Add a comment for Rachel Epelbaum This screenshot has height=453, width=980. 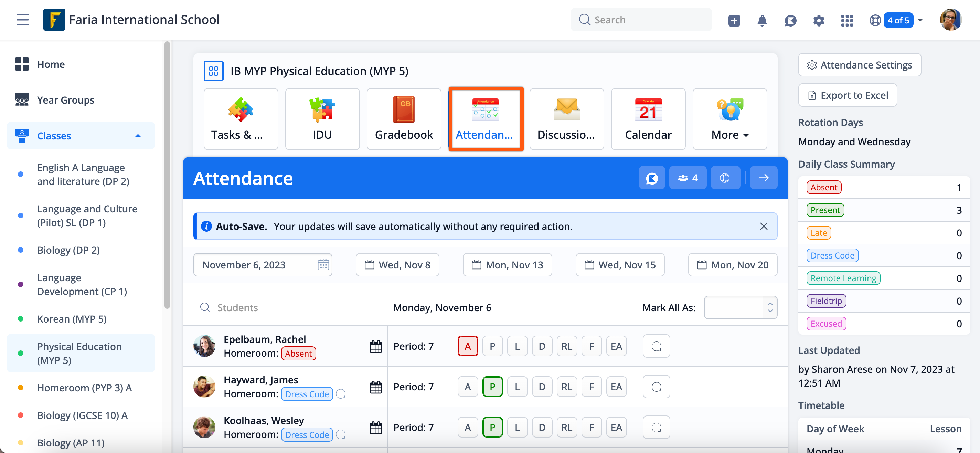[656, 346]
